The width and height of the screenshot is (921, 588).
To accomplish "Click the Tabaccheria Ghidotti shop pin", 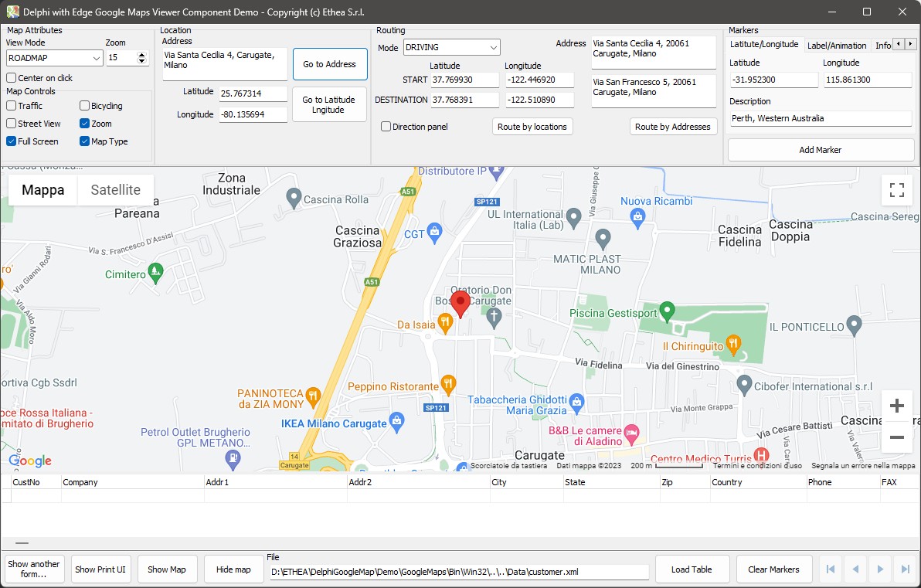I will coord(576,403).
